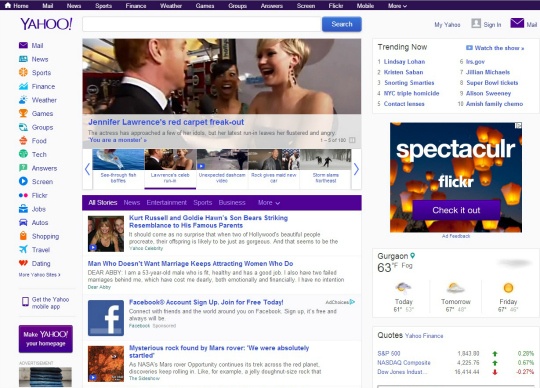Select the Autos car icon
Image resolution: width=540 pixels, height=388 pixels.
pos(23,222)
